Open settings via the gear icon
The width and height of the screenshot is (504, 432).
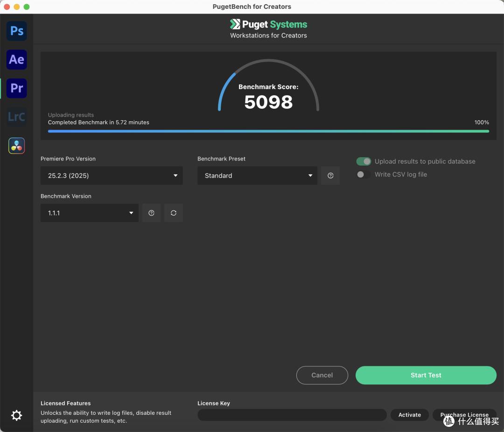tap(17, 415)
